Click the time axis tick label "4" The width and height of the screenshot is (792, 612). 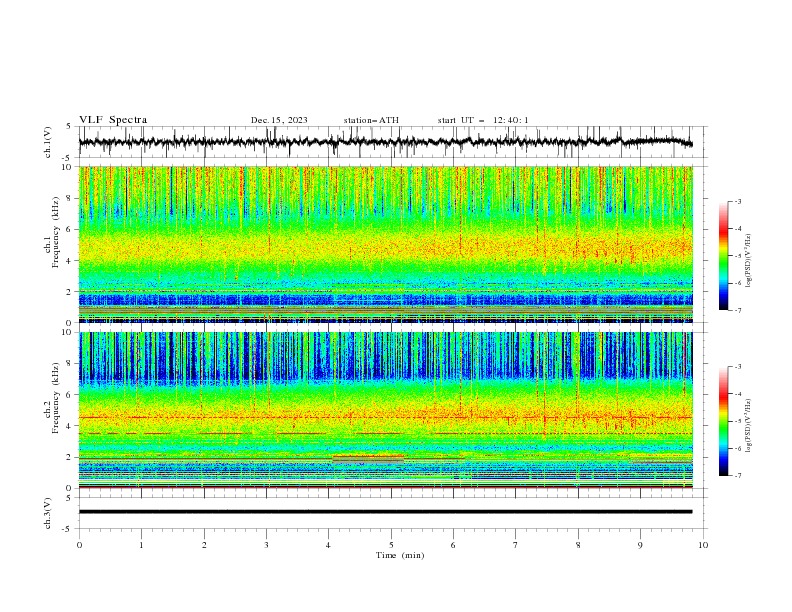tap(329, 545)
